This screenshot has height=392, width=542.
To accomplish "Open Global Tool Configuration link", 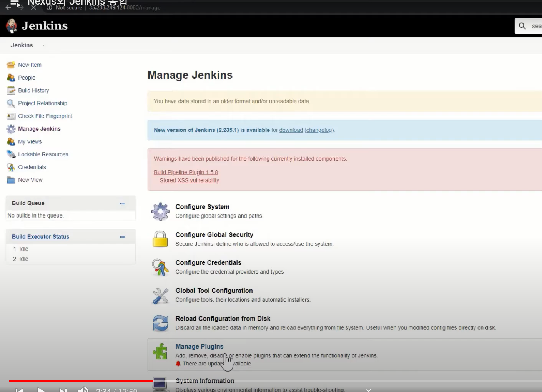I will [214, 291].
